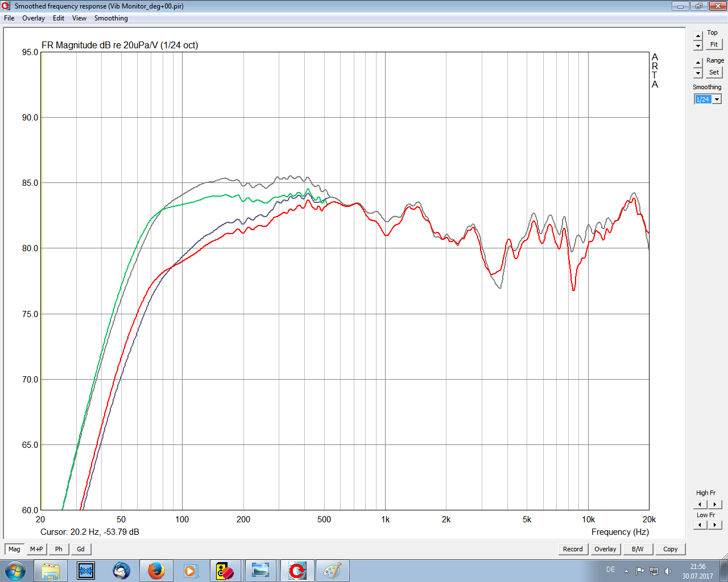Viewport: 728px width, 582px height.
Task: Expand hidden system tray icons arrow
Action: pos(626,571)
